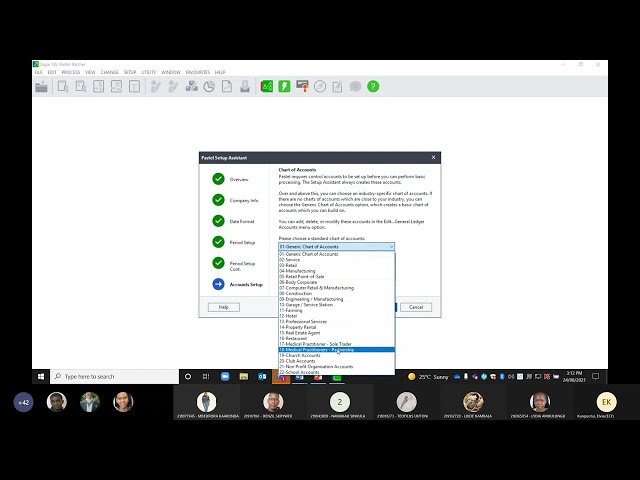Click the green people toolbar icon
This screenshot has height=480, width=640.
[x=267, y=87]
